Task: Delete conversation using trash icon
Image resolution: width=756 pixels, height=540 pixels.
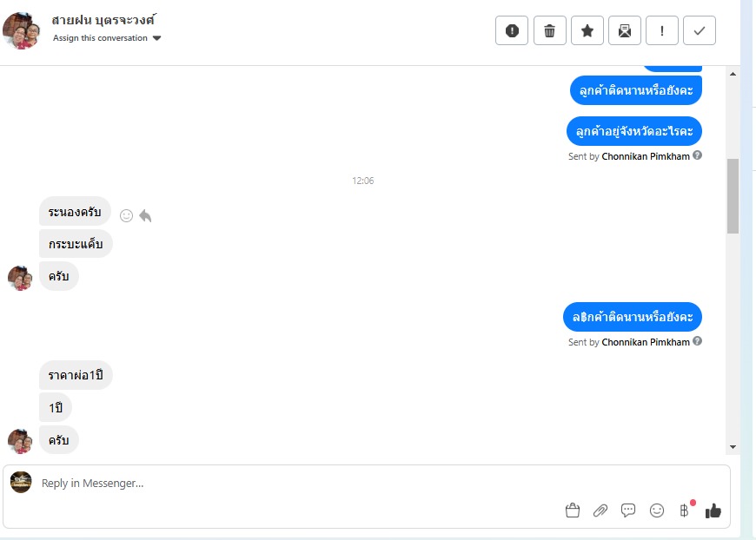Action: [x=550, y=31]
